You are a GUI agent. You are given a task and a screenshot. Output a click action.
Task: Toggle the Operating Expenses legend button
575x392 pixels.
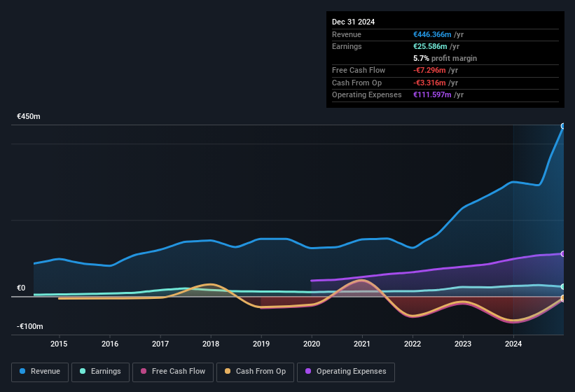click(345, 372)
